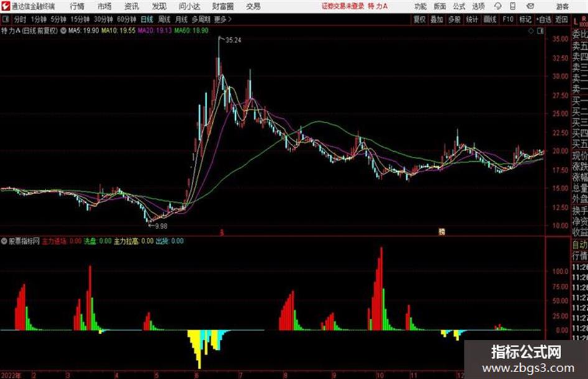Image resolution: width=588 pixels, height=379 pixels.
Task: Switch to 60分钟 period
Action: (126, 19)
